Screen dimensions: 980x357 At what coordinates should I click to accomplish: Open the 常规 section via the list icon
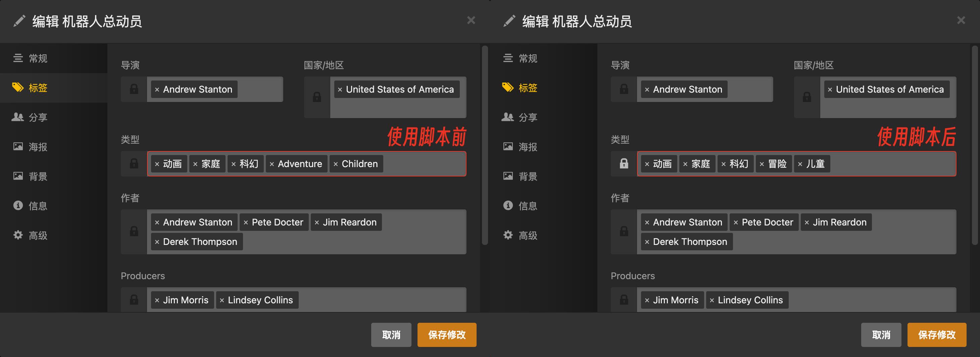pos(18,58)
